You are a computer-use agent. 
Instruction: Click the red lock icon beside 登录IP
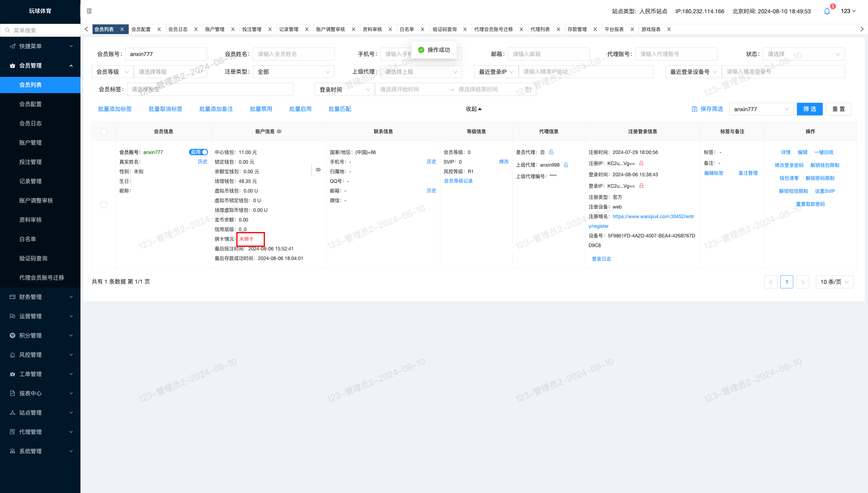click(x=641, y=186)
